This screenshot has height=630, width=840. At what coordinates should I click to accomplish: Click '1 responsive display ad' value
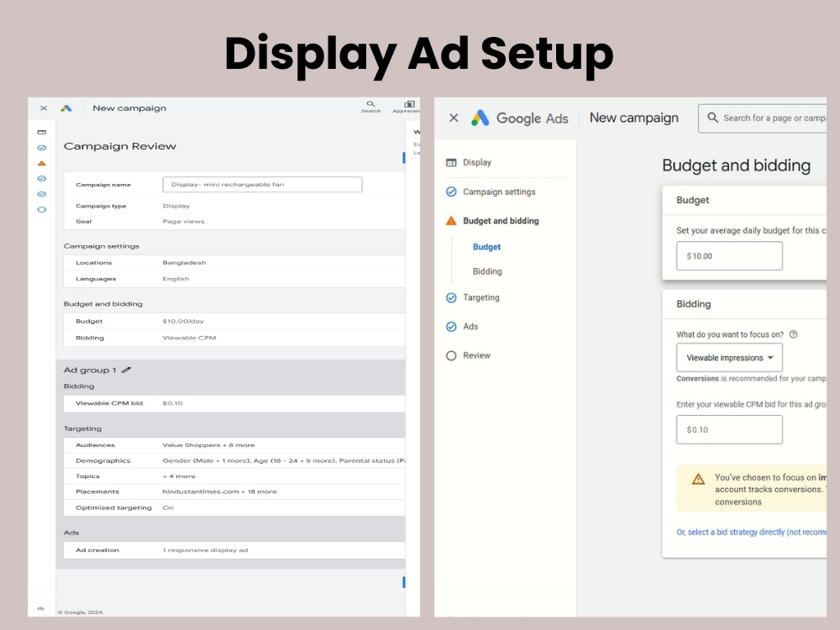tap(205, 549)
